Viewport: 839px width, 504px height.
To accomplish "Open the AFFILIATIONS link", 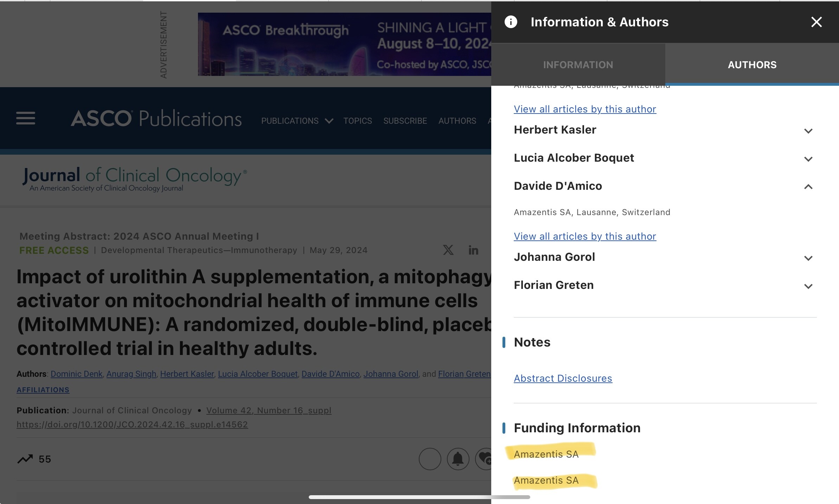I will click(43, 390).
